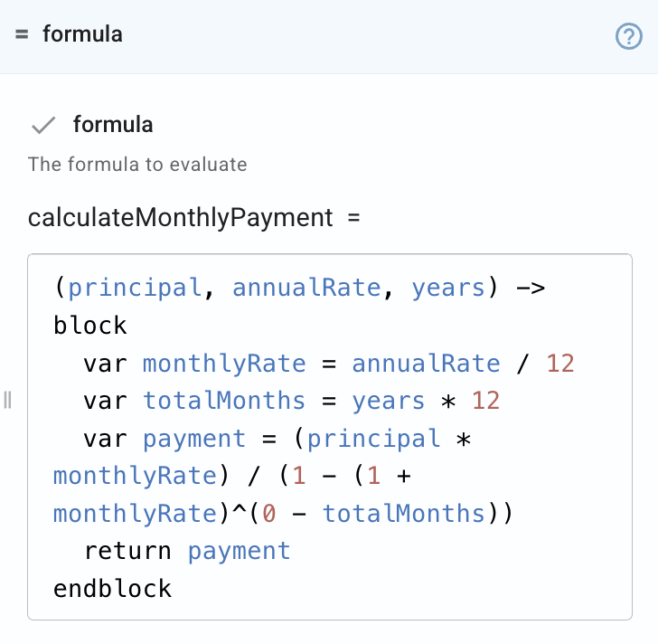Click "The formula to evaluate" description text

137,165
